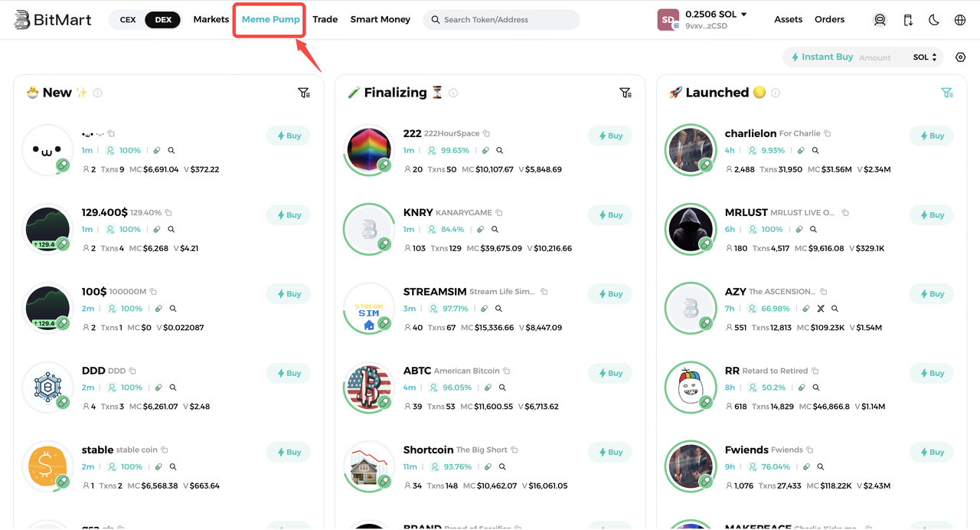This screenshot has width=980, height=530.
Task: Click Buy for the KNRY token
Action: coord(610,215)
